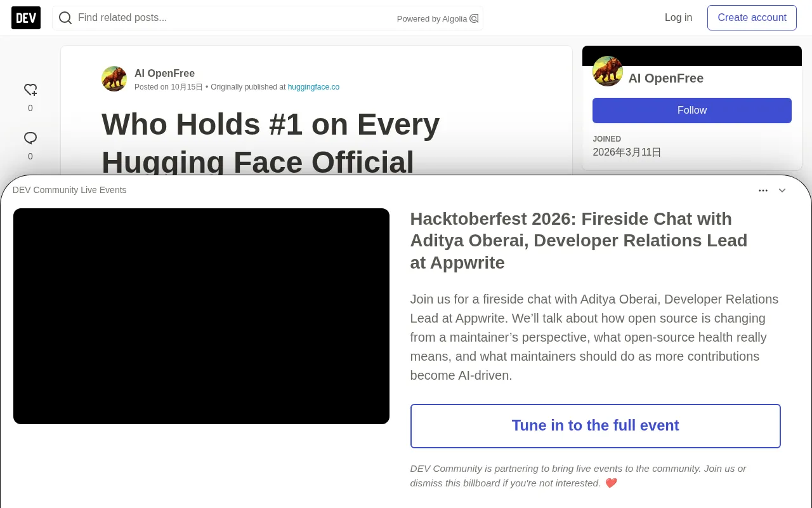The height and width of the screenshot is (508, 812).
Task: Click the DEV Community Live Events label
Action: [70, 190]
